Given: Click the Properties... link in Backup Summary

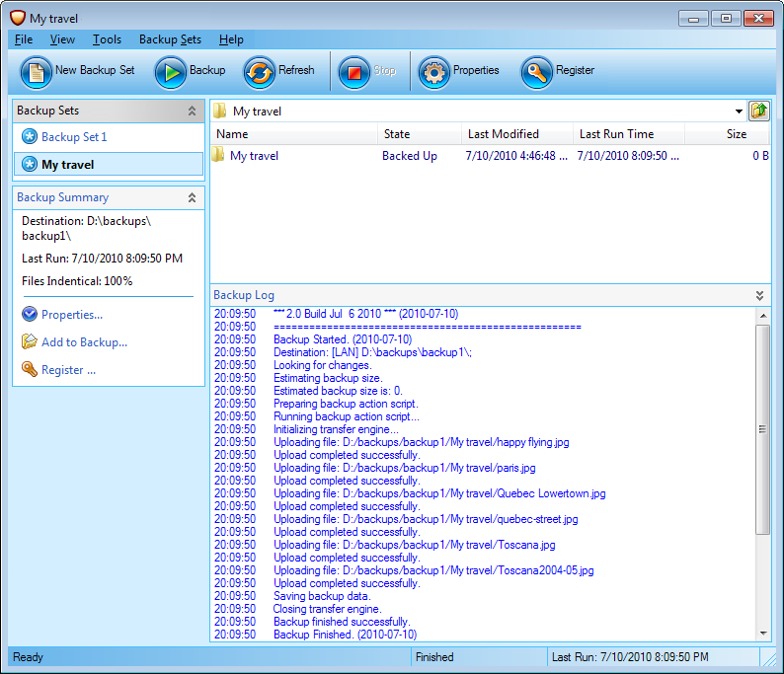Looking at the screenshot, I should pos(72,315).
